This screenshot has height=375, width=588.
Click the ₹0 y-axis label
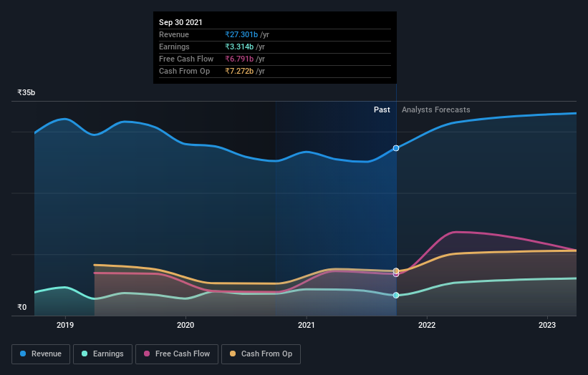22,307
